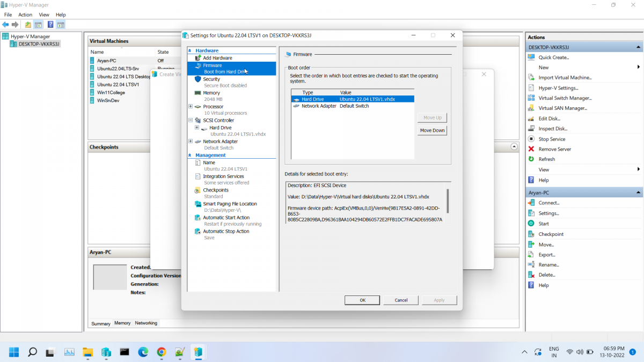
Task: Select DESKTOP-VKKRS3J in the console tree
Action: (x=39, y=44)
